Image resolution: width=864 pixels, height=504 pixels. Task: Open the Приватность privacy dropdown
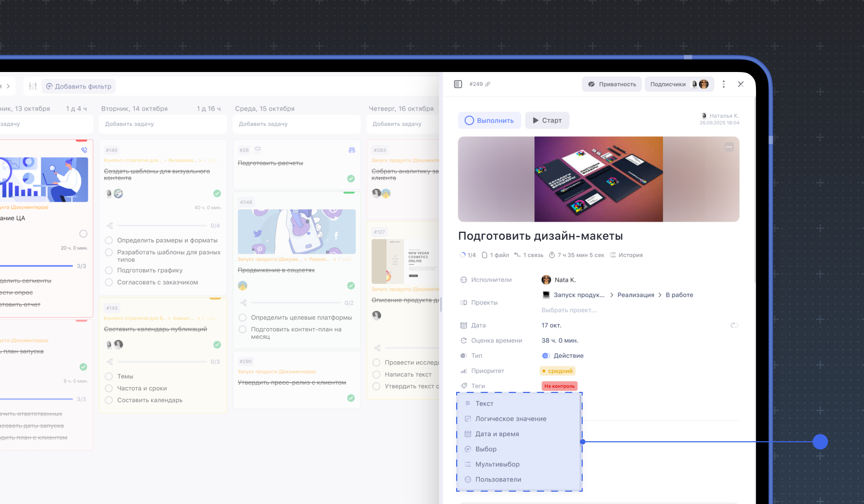[x=612, y=84]
